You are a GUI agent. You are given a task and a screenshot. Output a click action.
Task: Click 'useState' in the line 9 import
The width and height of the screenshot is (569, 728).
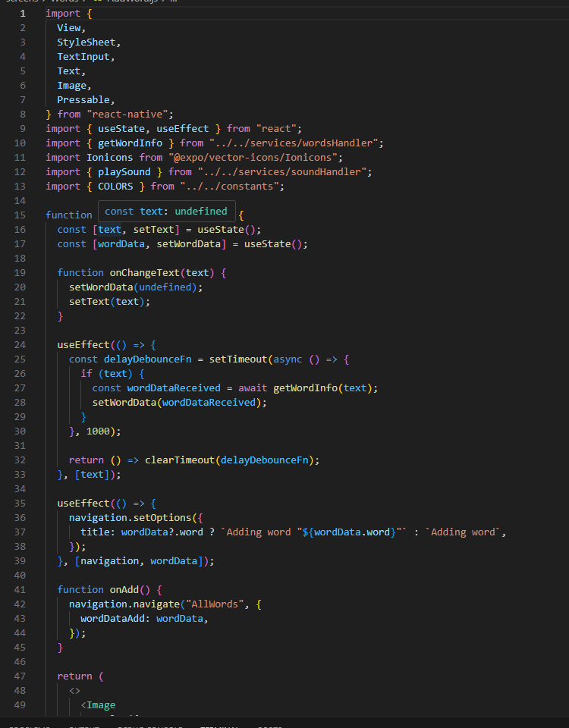click(121, 129)
